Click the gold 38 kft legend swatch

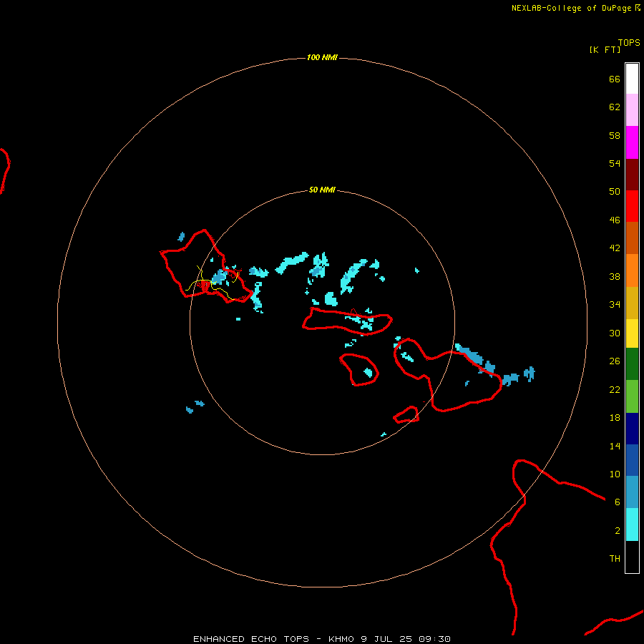pos(632,303)
